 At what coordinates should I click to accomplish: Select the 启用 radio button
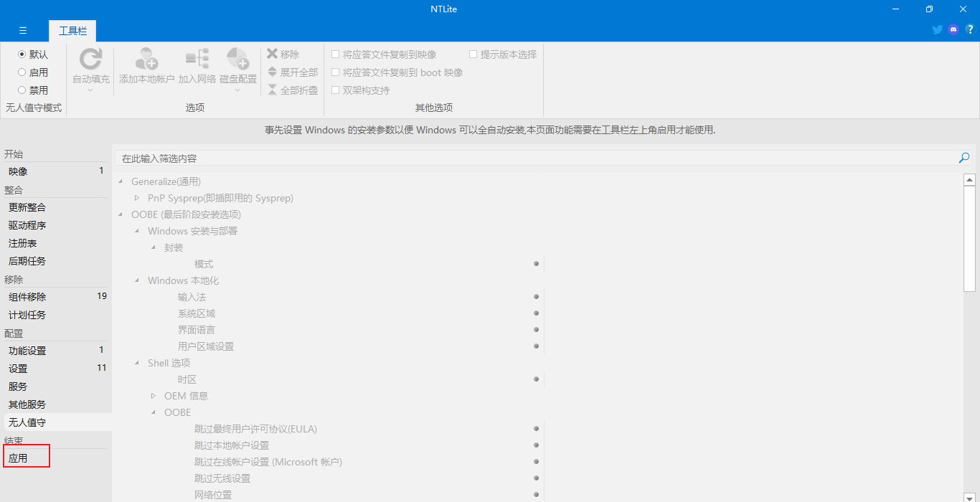[x=22, y=72]
